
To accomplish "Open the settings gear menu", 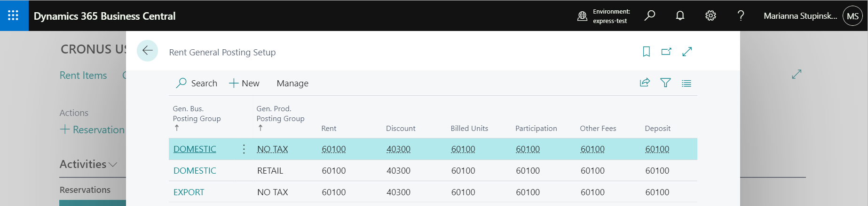I will (x=710, y=16).
